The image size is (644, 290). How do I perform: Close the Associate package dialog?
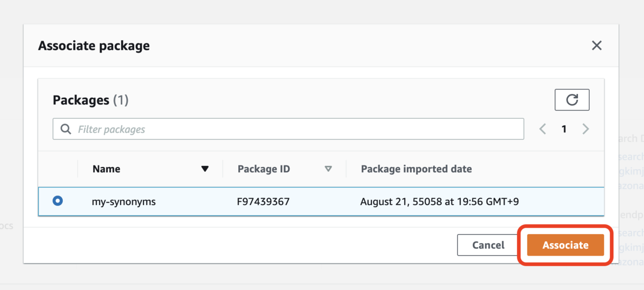point(596,46)
